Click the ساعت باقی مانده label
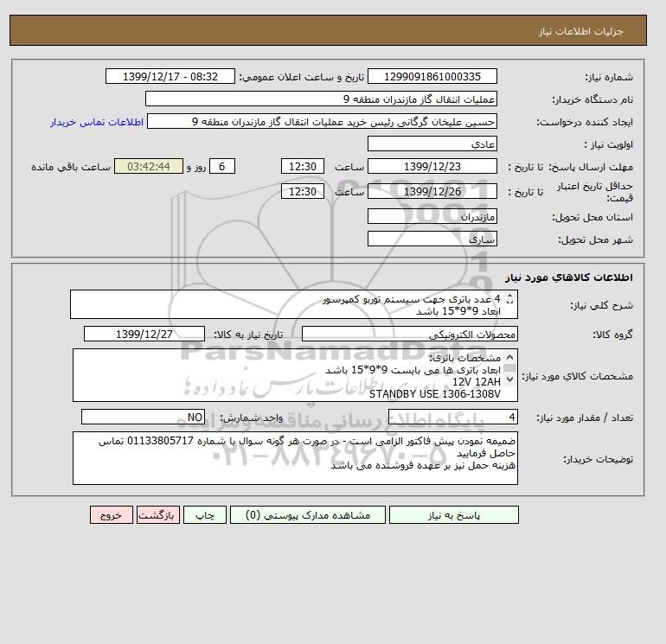 click(x=71, y=167)
